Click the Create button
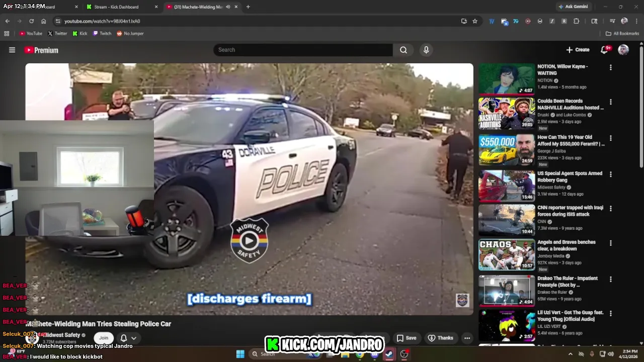Image resolution: width=644 pixels, height=362 pixels. coord(578,50)
